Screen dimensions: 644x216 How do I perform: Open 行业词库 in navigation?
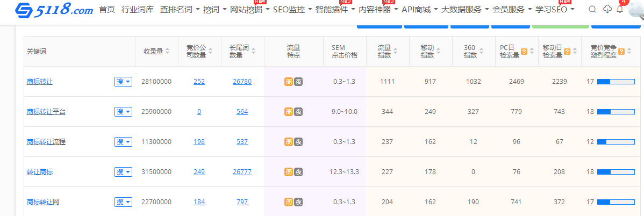(x=138, y=10)
